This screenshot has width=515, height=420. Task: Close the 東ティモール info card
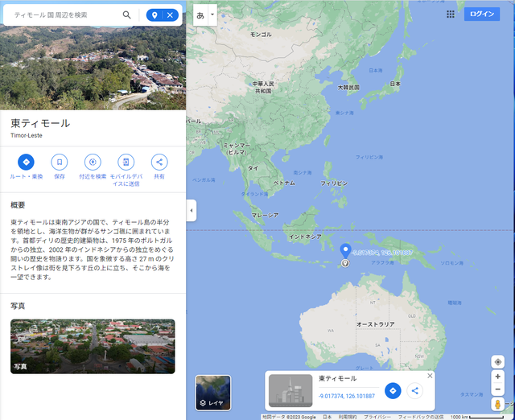click(x=430, y=376)
